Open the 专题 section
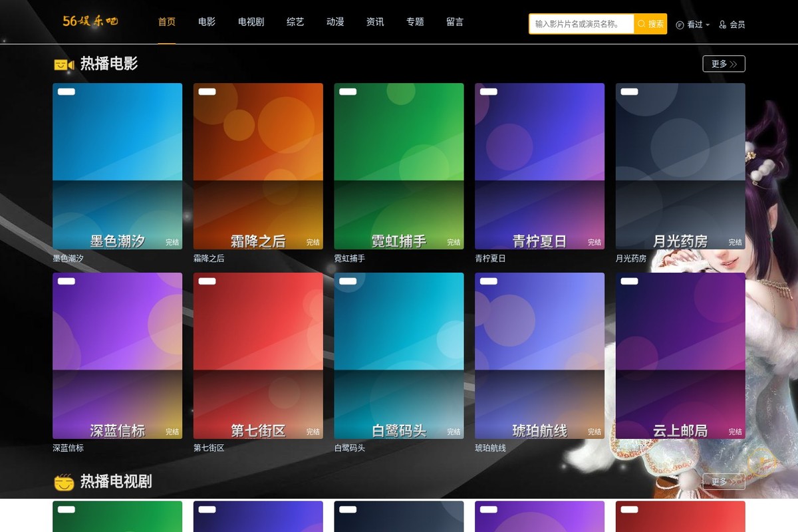 (x=415, y=22)
